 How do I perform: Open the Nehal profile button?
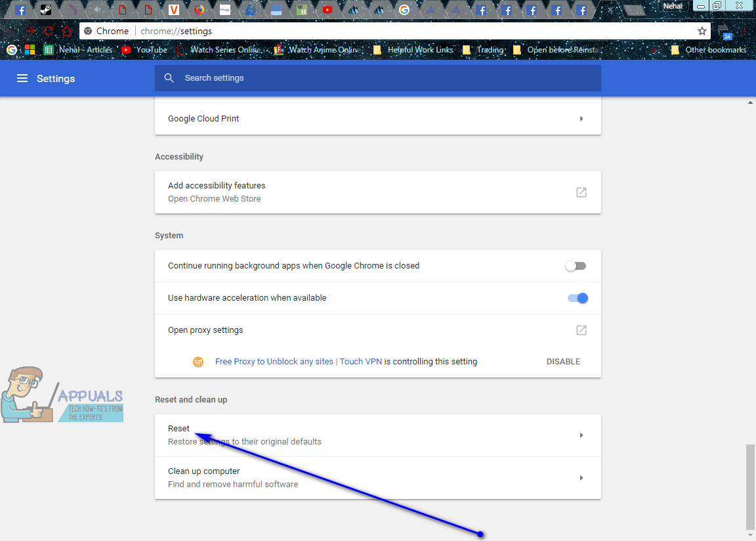click(x=673, y=7)
